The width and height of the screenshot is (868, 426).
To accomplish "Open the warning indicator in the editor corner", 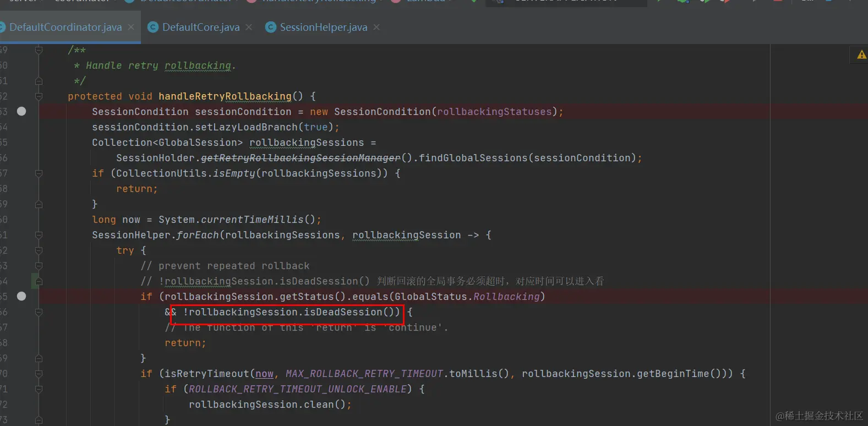I will coord(861,54).
